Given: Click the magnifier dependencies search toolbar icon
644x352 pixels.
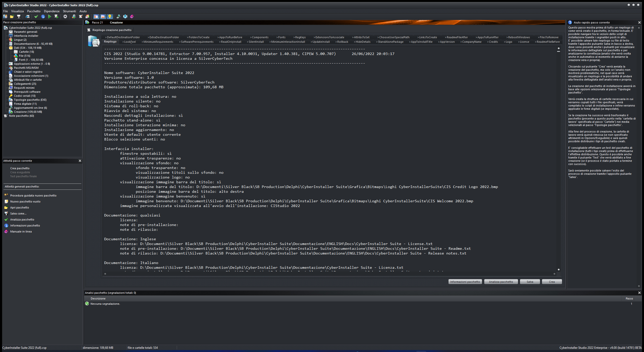Looking at the screenshot, I should pos(74,16).
